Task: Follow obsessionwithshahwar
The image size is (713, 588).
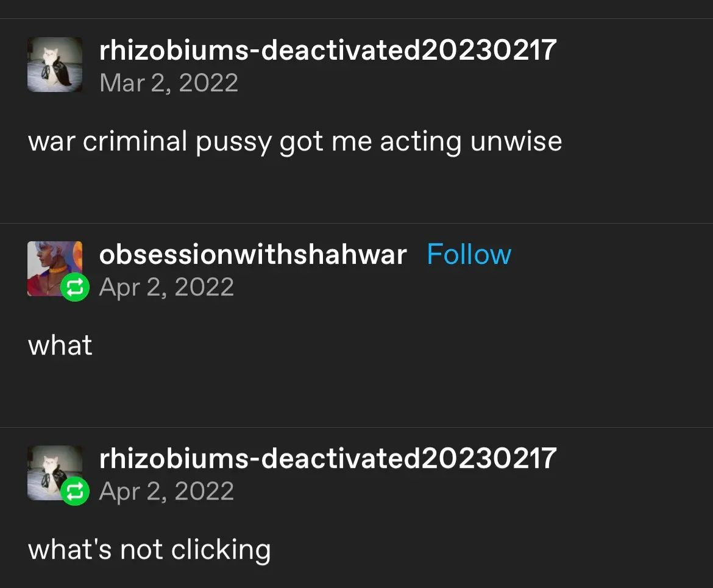Action: (x=469, y=254)
